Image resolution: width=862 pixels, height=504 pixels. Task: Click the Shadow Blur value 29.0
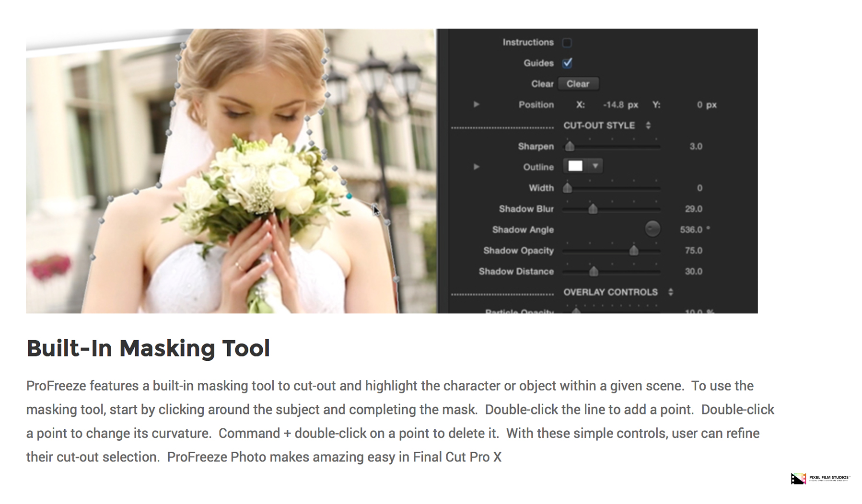point(693,209)
